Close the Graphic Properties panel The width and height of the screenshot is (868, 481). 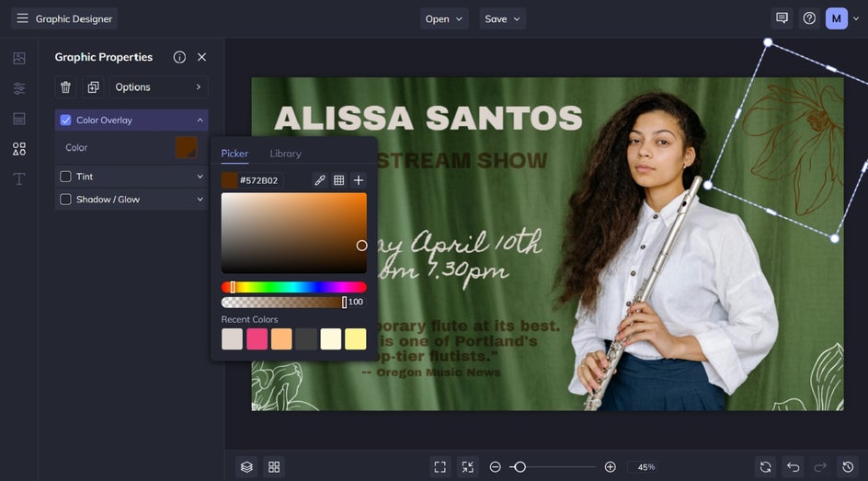[x=201, y=57]
